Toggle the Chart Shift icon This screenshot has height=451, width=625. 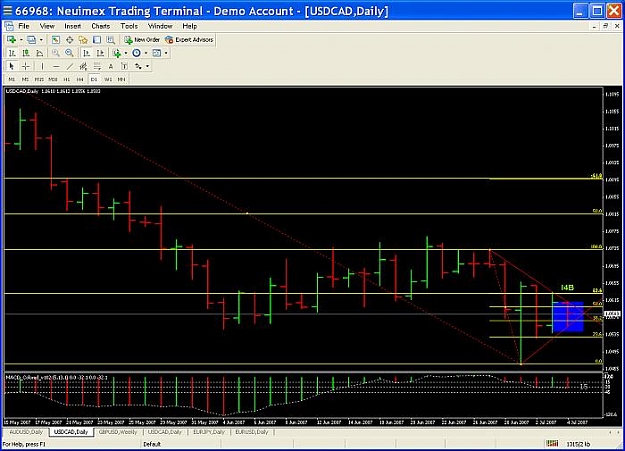[100, 53]
